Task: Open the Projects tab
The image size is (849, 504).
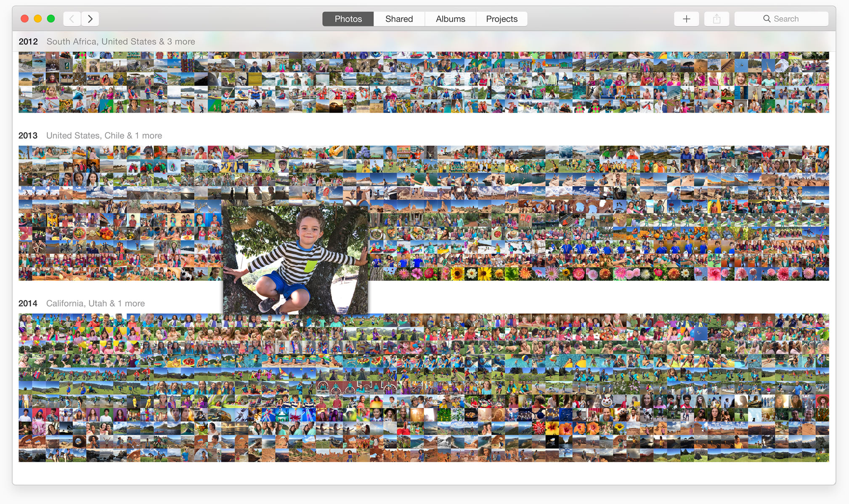Action: pos(501,19)
